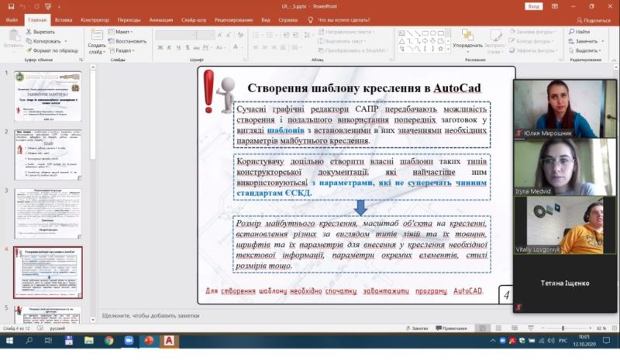Expand the shapes gallery more arrow

[x=448, y=50]
